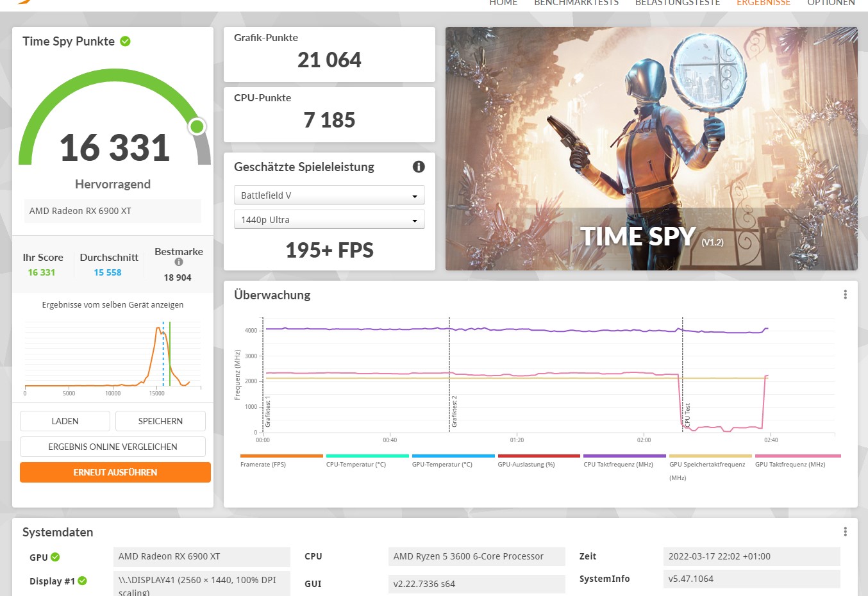Click GUI version v2.22.7336 s64
The width and height of the screenshot is (868, 596).
(x=477, y=584)
